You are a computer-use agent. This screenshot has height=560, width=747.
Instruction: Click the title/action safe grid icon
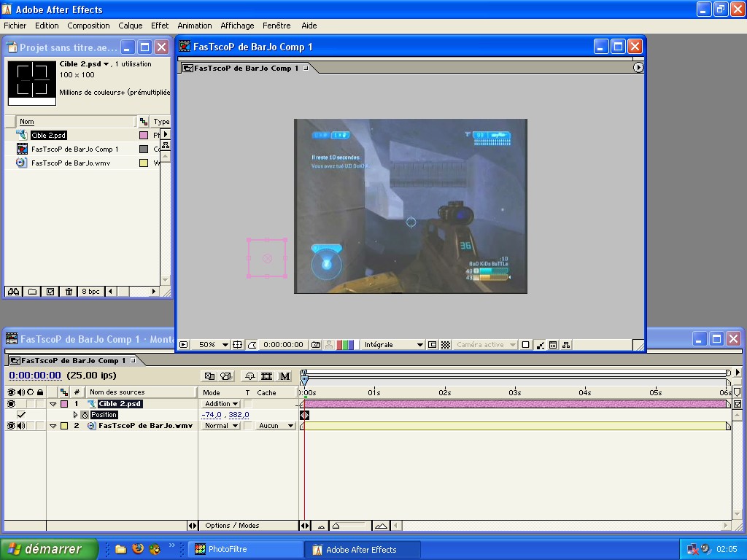click(x=237, y=345)
